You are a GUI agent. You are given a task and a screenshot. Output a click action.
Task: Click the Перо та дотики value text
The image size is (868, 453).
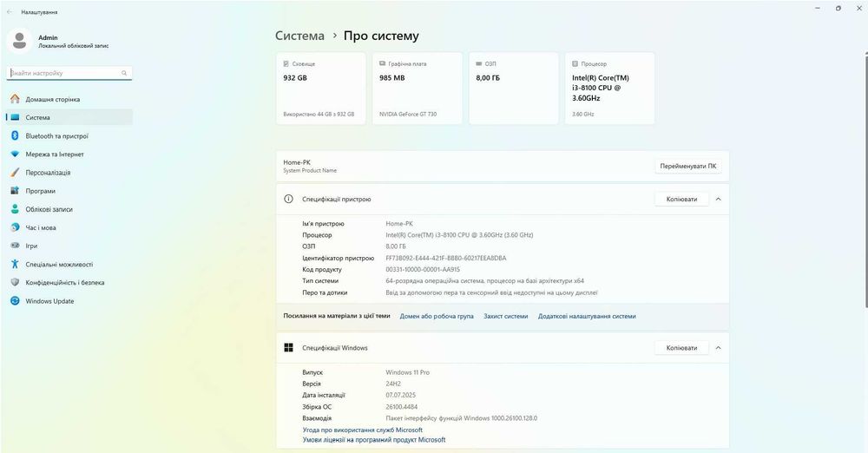tap(491, 292)
